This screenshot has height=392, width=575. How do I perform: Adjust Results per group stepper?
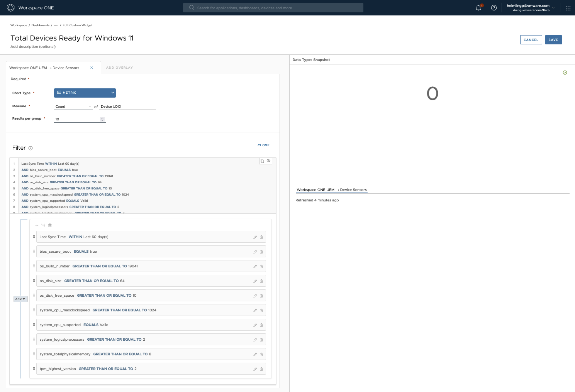pyautogui.click(x=102, y=119)
